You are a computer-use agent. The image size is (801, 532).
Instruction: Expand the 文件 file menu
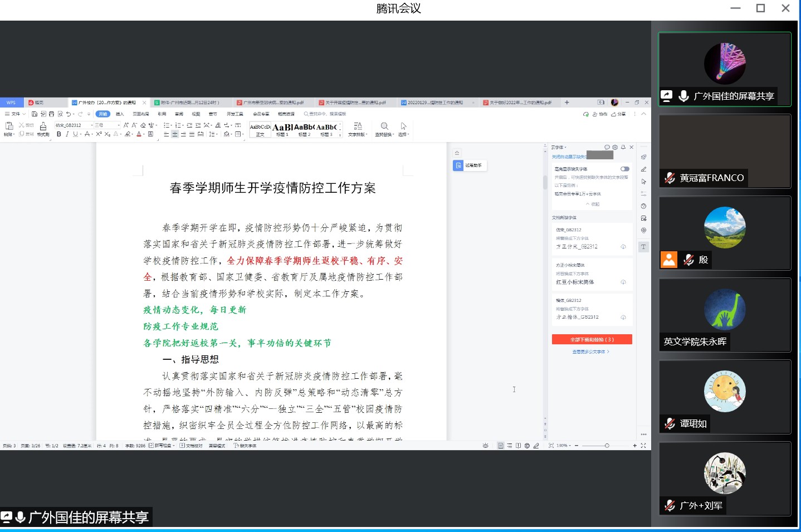click(15, 114)
